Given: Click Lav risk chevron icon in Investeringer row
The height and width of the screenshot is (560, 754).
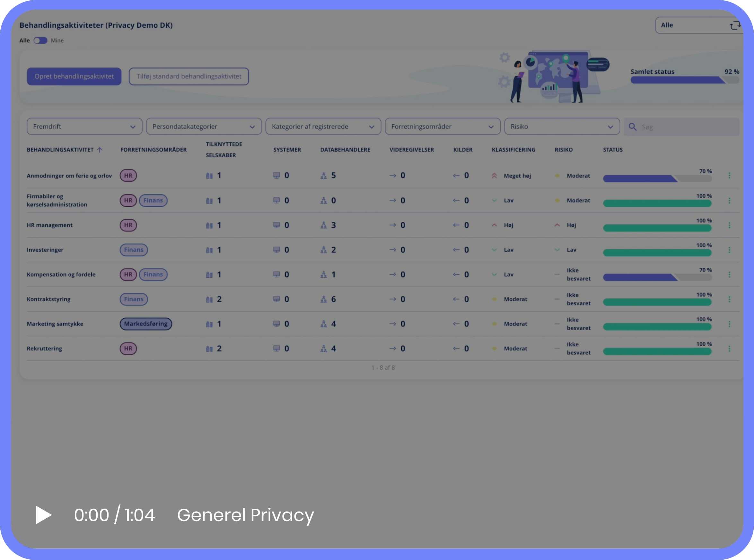Looking at the screenshot, I should 557,250.
